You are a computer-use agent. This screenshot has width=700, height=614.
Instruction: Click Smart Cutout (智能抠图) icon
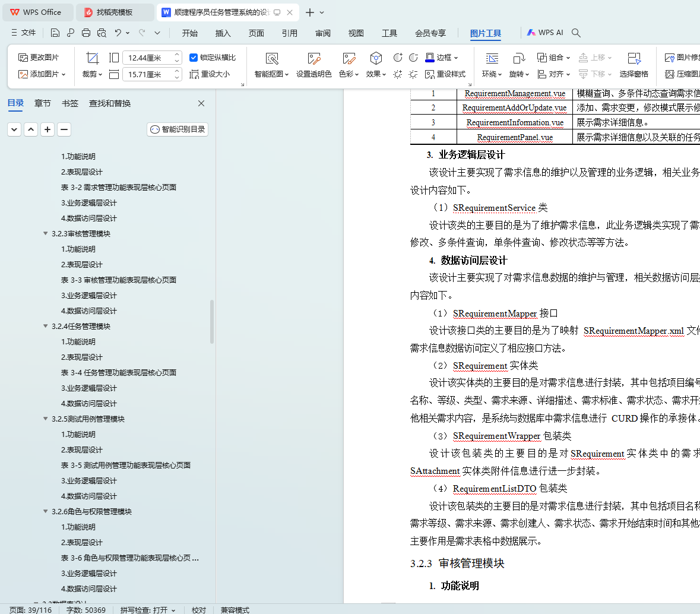[x=272, y=59]
